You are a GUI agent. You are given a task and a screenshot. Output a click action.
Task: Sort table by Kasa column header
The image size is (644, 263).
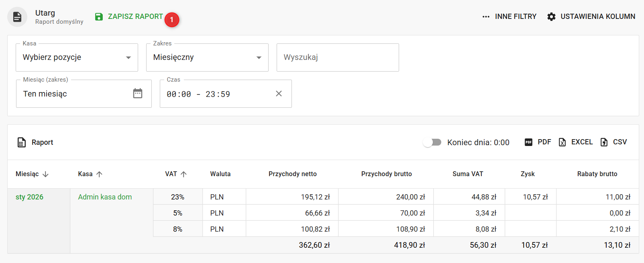point(86,174)
